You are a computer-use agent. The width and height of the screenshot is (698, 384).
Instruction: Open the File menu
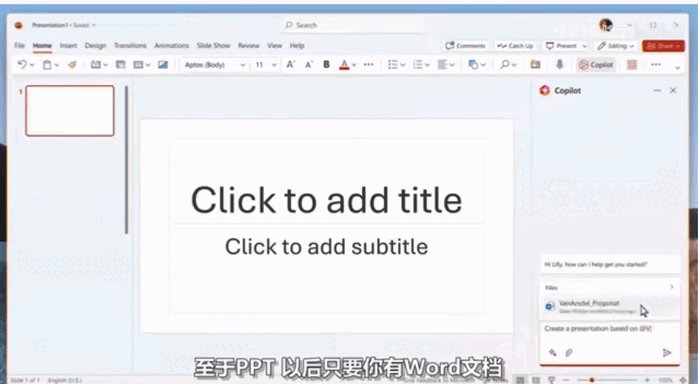[x=20, y=45]
